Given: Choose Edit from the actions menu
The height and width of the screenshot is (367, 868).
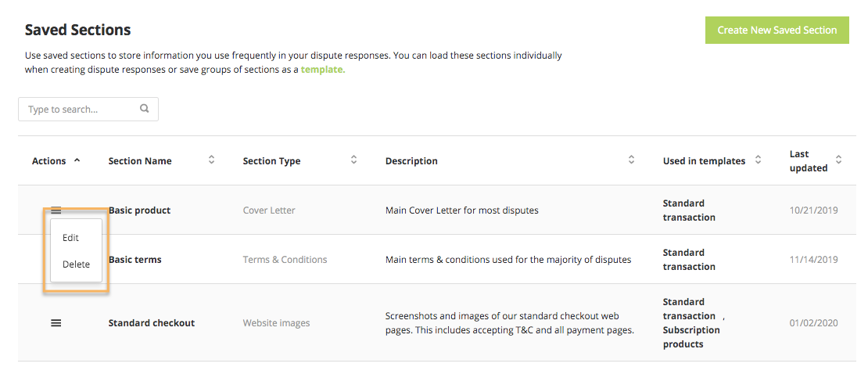Looking at the screenshot, I should (70, 238).
